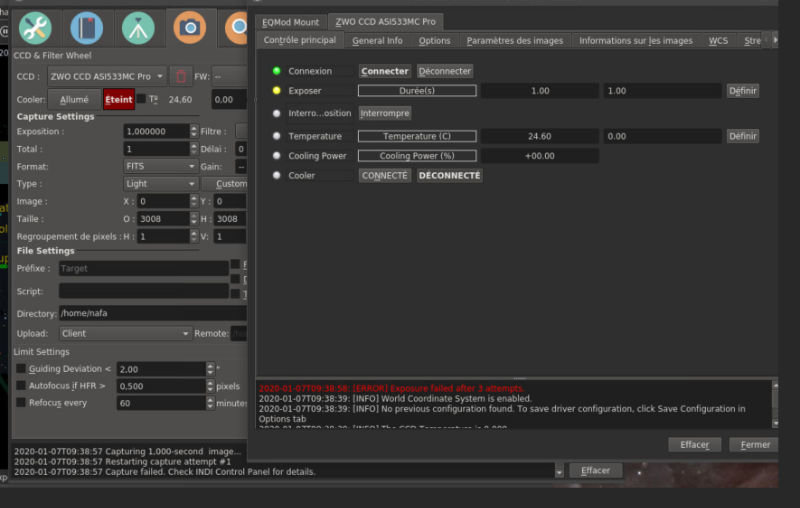This screenshot has width=800, height=508.
Task: Click the Directory path field
Action: pyautogui.click(x=153, y=313)
